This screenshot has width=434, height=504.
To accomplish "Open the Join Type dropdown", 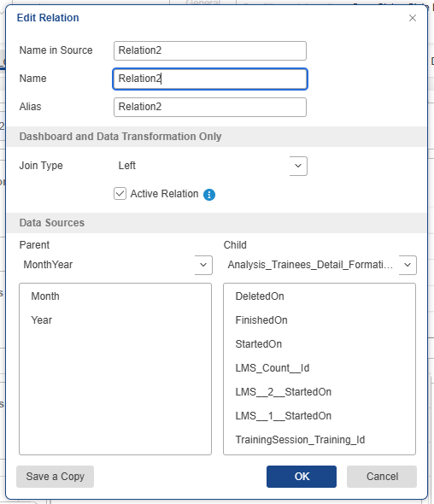I will (x=298, y=166).
